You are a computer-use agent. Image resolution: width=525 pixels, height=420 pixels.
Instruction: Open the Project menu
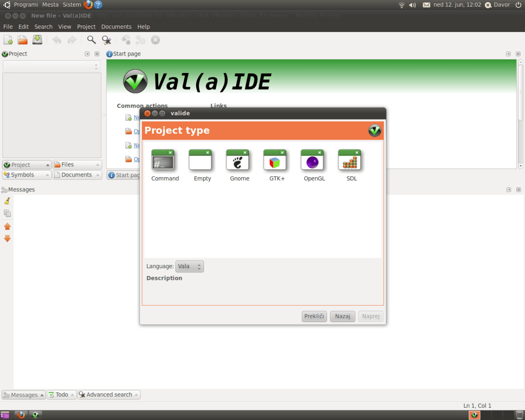point(86,27)
